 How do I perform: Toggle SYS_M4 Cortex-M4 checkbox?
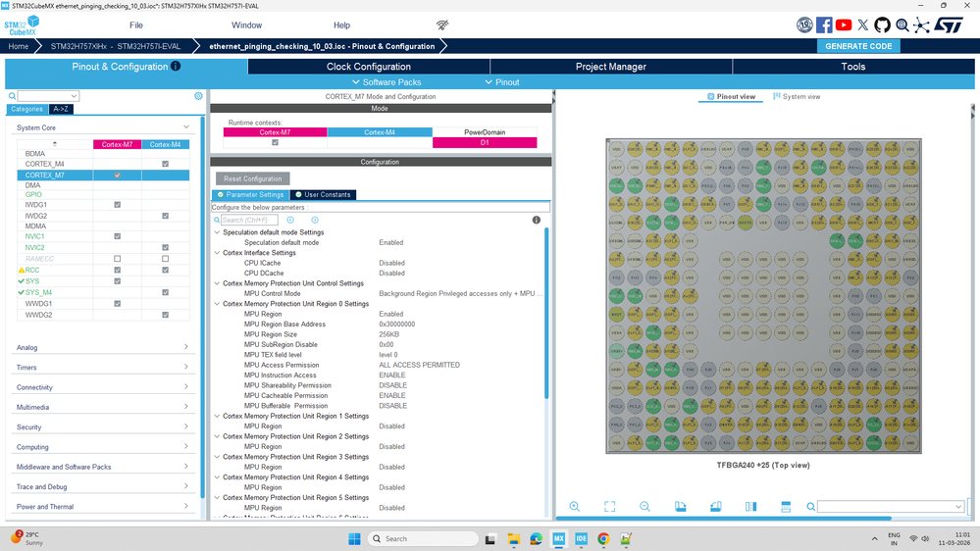tap(166, 292)
